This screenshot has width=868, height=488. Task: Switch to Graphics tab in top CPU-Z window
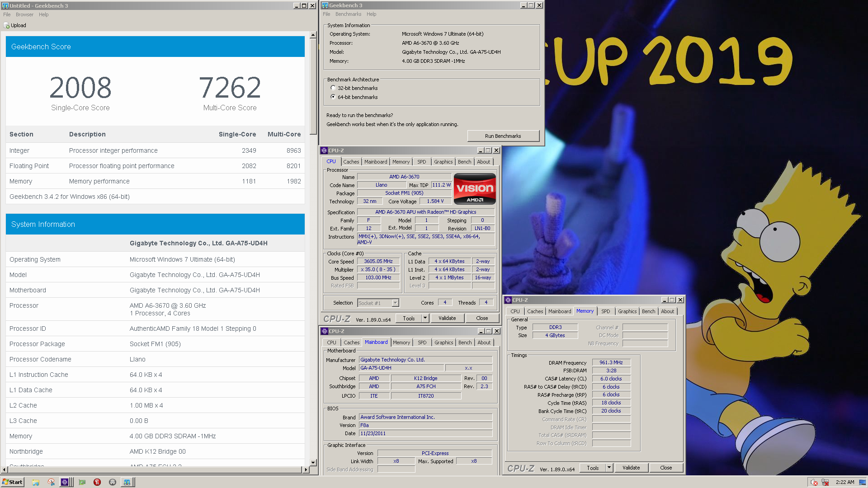coord(443,162)
